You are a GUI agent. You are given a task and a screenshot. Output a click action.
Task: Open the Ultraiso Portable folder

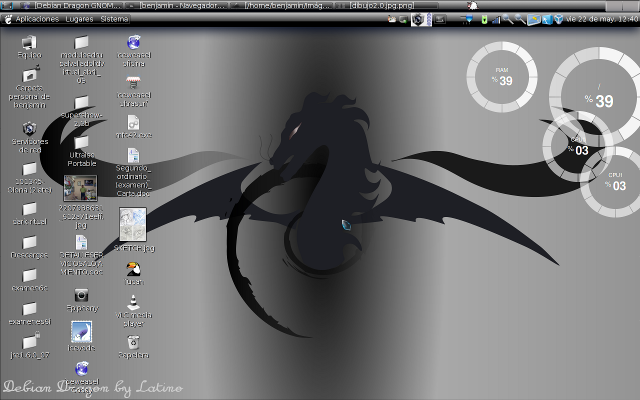pos(81,142)
